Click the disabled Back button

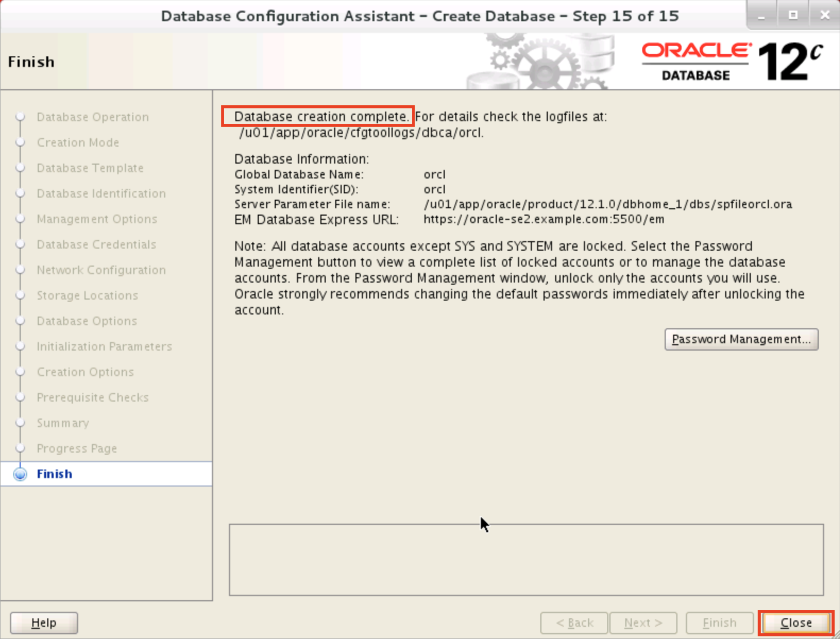tap(574, 623)
